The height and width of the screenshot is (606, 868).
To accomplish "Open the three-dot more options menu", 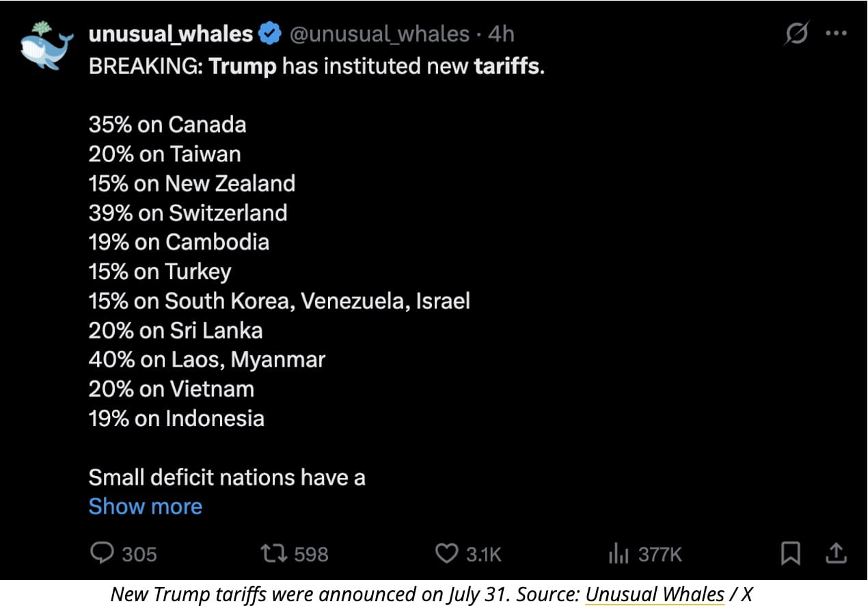I will (x=837, y=33).
